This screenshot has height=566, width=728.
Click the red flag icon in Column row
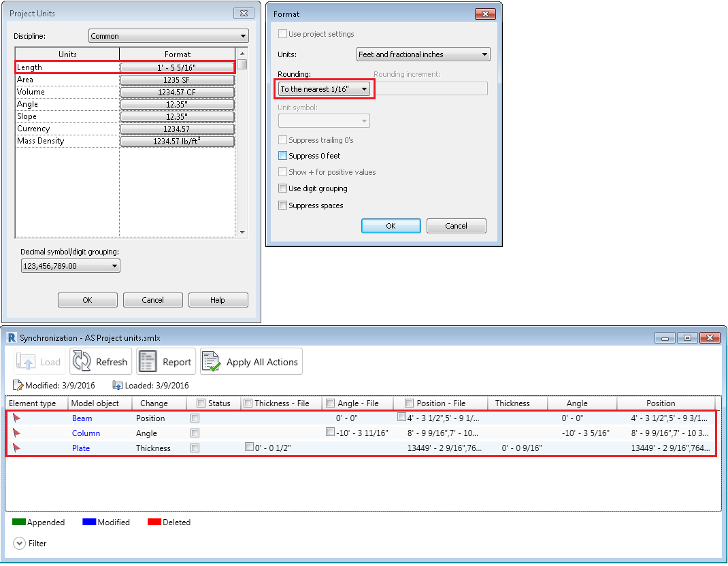pyautogui.click(x=17, y=433)
